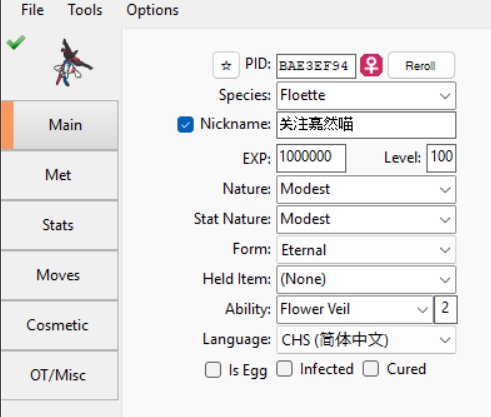The image size is (491, 417).
Task: Switch to the Stats tab
Action: point(60,225)
